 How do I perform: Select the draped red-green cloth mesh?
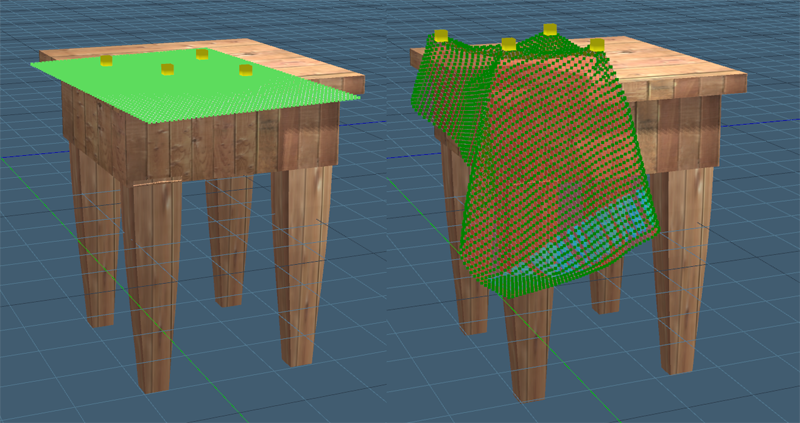(x=536, y=163)
